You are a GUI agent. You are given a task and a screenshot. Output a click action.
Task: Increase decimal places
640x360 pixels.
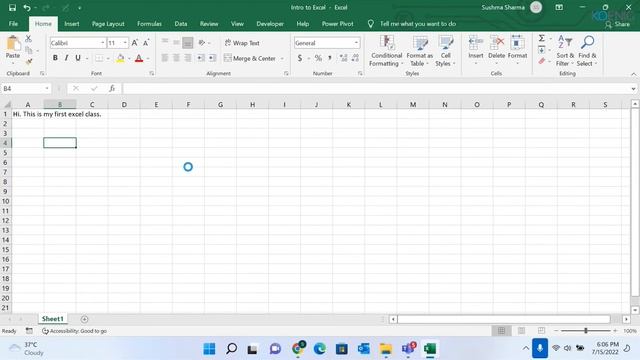pos(344,58)
